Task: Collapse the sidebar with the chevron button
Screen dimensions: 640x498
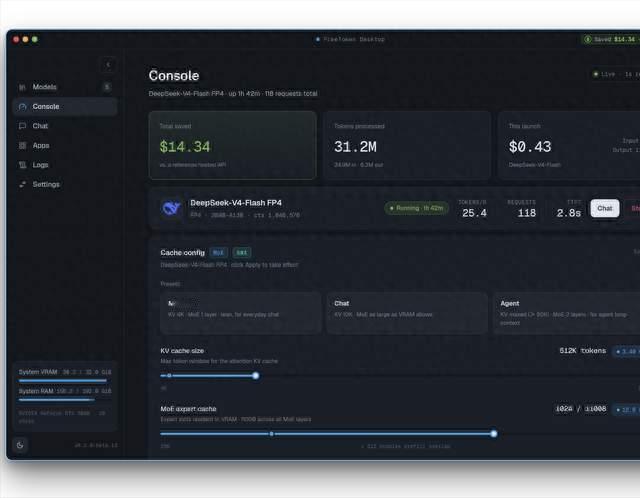Action: [x=108, y=64]
